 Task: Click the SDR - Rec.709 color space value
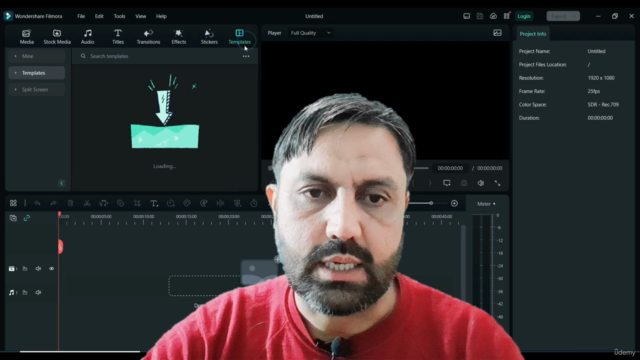point(603,104)
